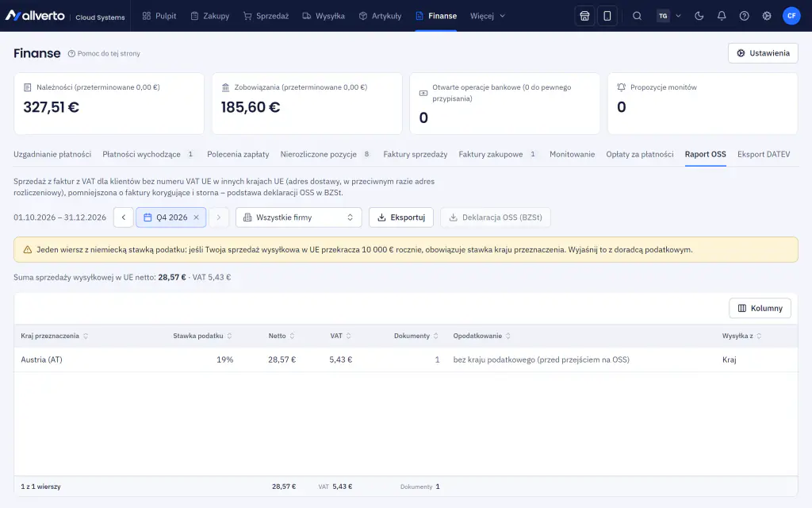Viewport: 812px width, 508px height.
Task: Open the help question mark in the top bar
Action: (744, 16)
